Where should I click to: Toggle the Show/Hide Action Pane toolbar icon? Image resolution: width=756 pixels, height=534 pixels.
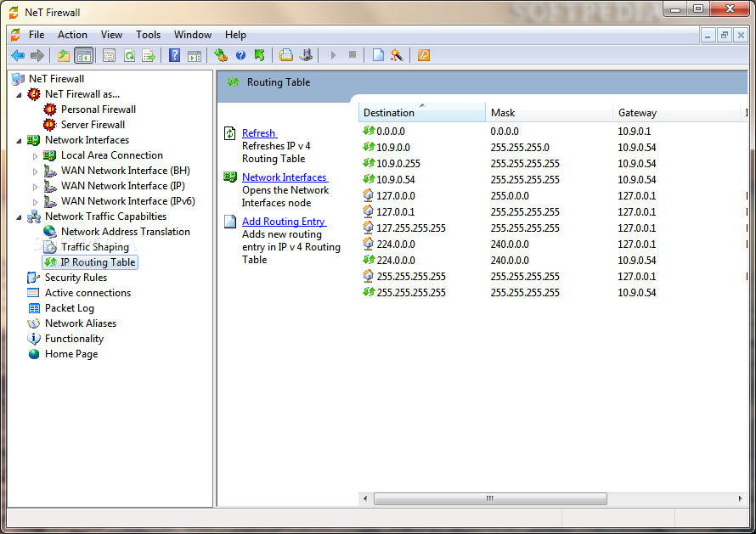coord(195,55)
